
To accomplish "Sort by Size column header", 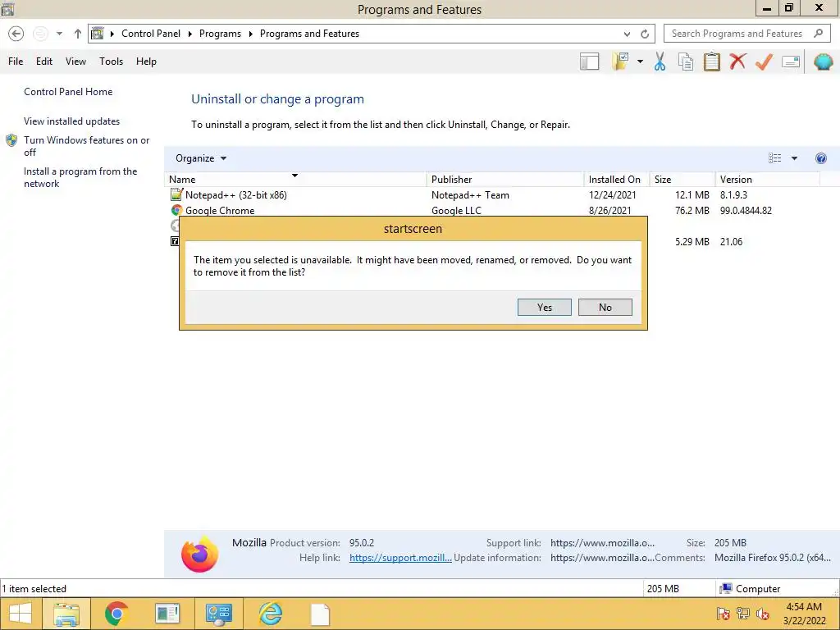I will pyautogui.click(x=682, y=180).
